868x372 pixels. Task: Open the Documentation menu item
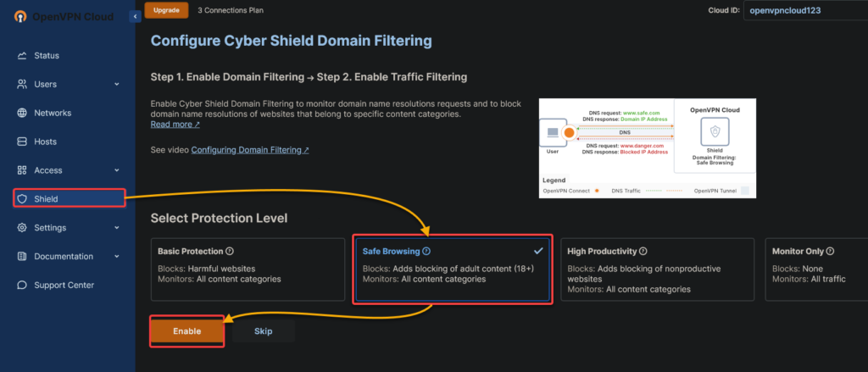click(x=64, y=256)
